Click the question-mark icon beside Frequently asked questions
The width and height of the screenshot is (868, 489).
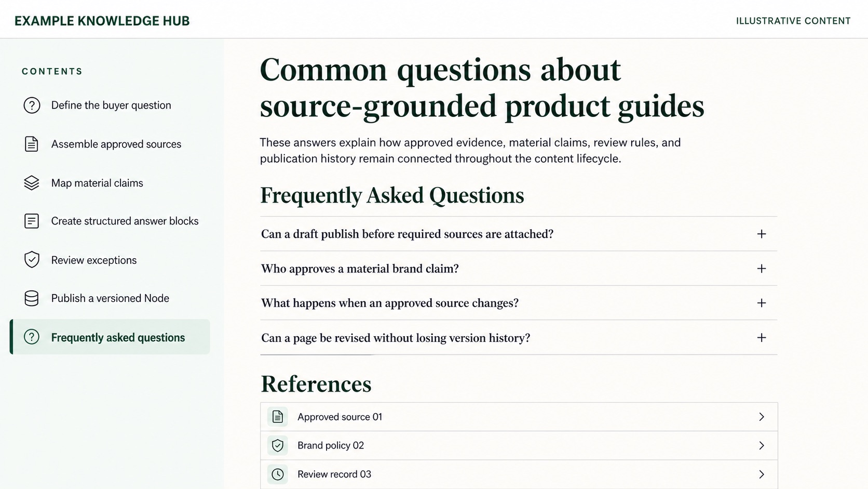tap(32, 337)
